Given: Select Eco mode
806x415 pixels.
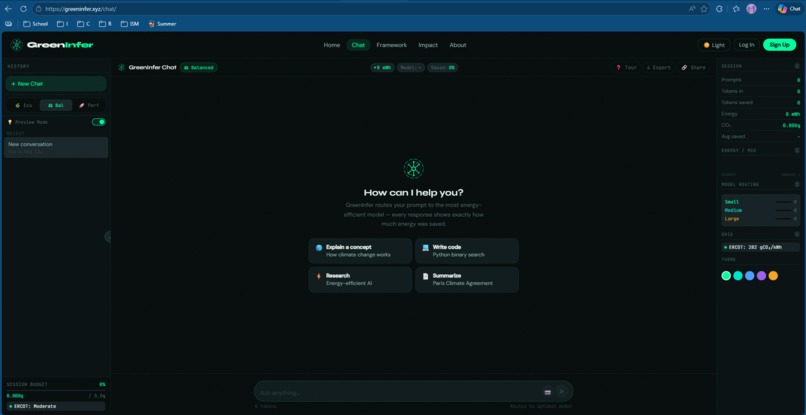Looking at the screenshot, I should (24, 105).
